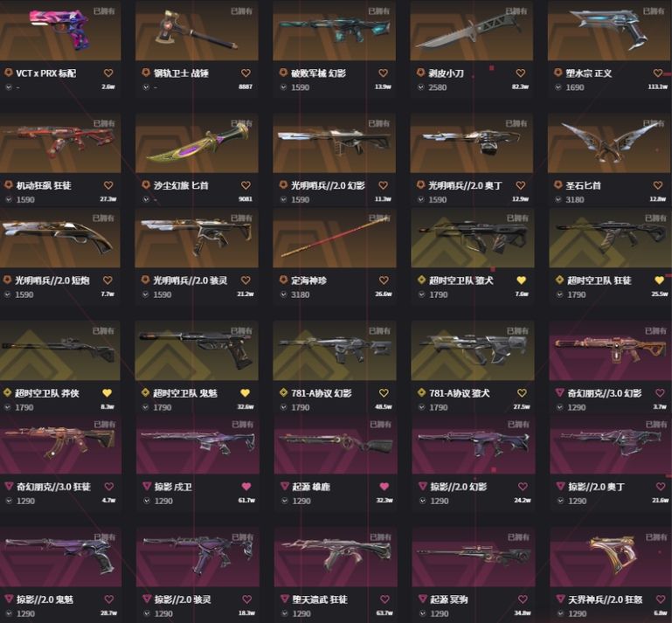Click the orange badge icon beside 机动狂飙 狂徒
672x623 pixels.
pyautogui.click(x=8, y=185)
